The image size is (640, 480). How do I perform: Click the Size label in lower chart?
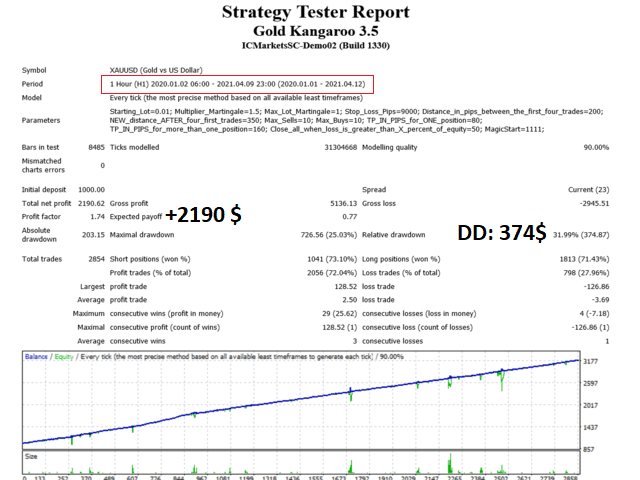click(33, 455)
